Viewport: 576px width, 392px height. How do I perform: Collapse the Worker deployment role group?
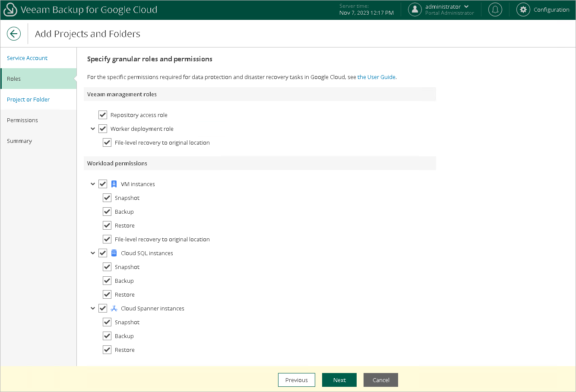tap(93, 129)
